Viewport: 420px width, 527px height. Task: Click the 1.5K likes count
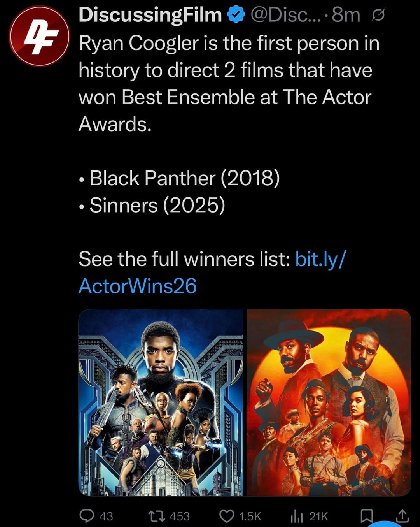(250, 516)
